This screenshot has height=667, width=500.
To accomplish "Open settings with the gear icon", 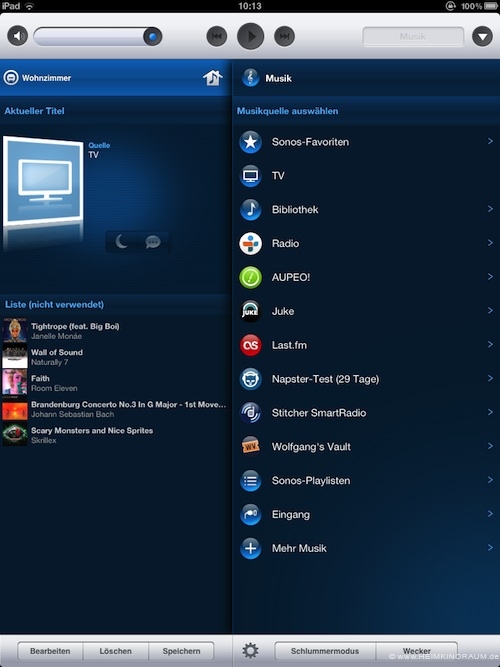I will [x=250, y=651].
